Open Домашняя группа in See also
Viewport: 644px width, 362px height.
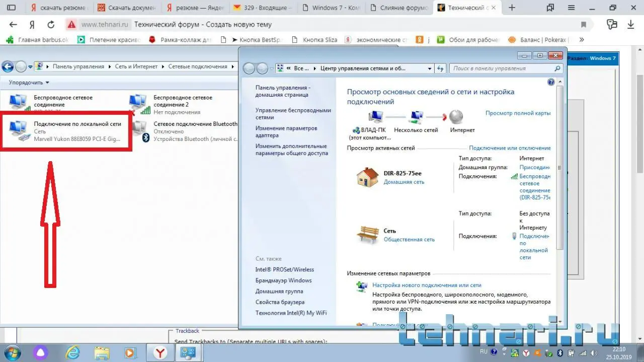(x=279, y=291)
